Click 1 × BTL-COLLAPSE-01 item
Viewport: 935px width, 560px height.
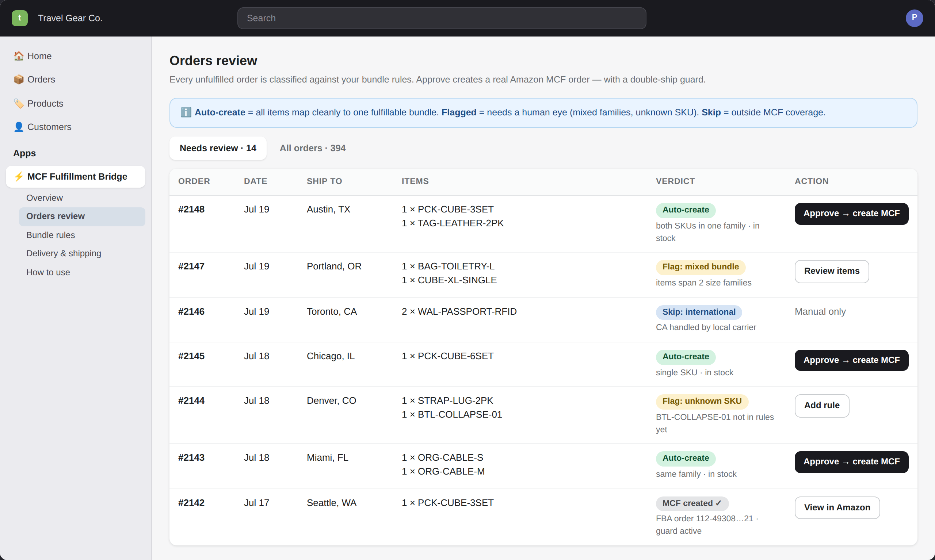[x=452, y=415]
